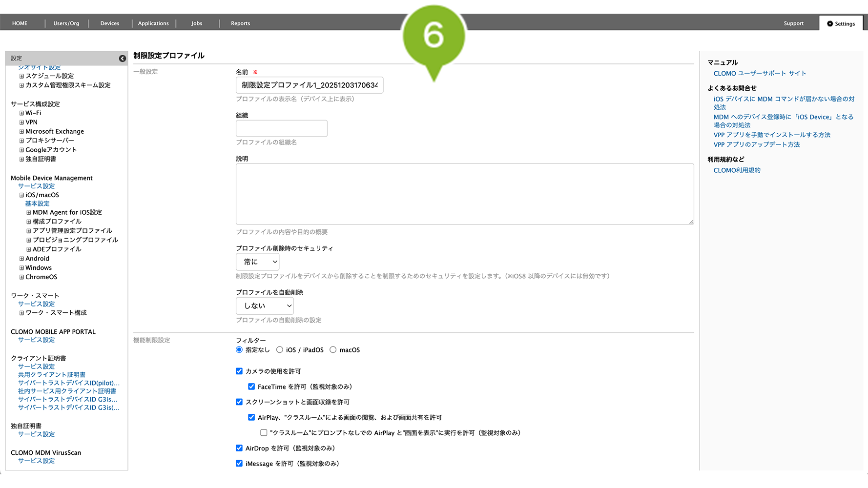Open CLOMO利用規約 link
This screenshot has height=488, width=868.
coord(737,170)
